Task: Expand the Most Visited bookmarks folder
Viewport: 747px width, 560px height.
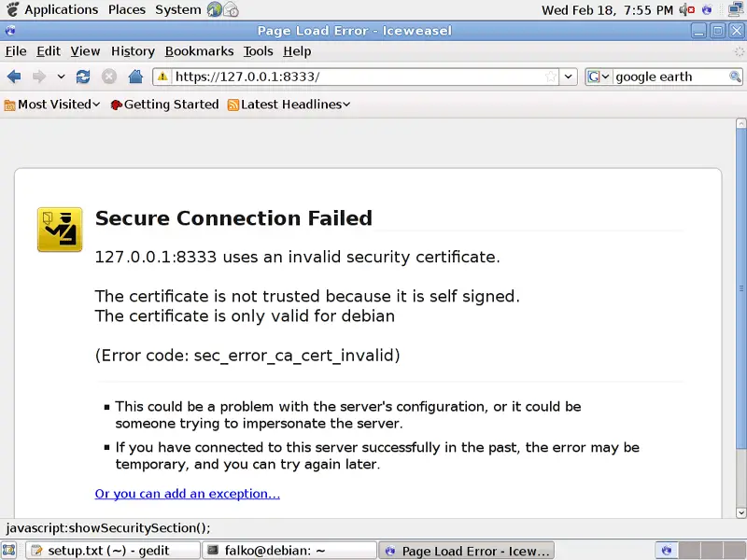Action: tap(52, 105)
